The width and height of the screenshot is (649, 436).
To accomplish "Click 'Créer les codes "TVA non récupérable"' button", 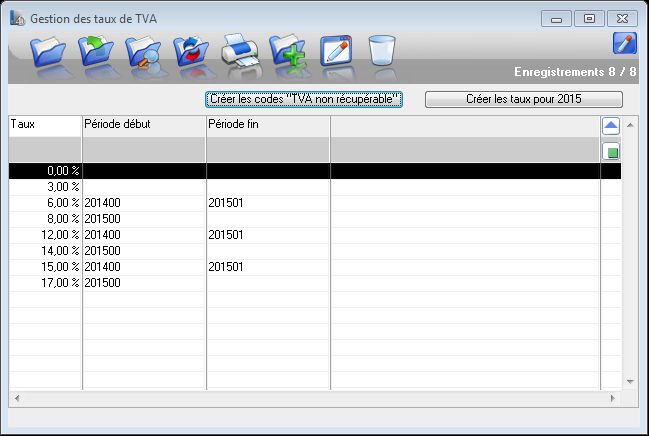I will (x=304, y=99).
